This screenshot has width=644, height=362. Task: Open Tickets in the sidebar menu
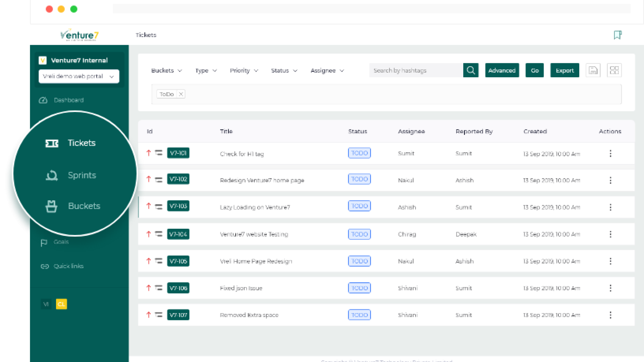pos(81,143)
